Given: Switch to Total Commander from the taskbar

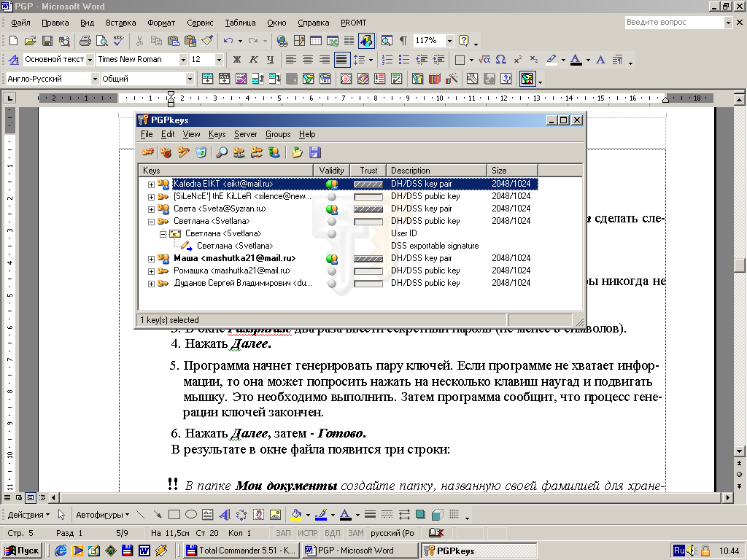Looking at the screenshot, I should click(241, 551).
